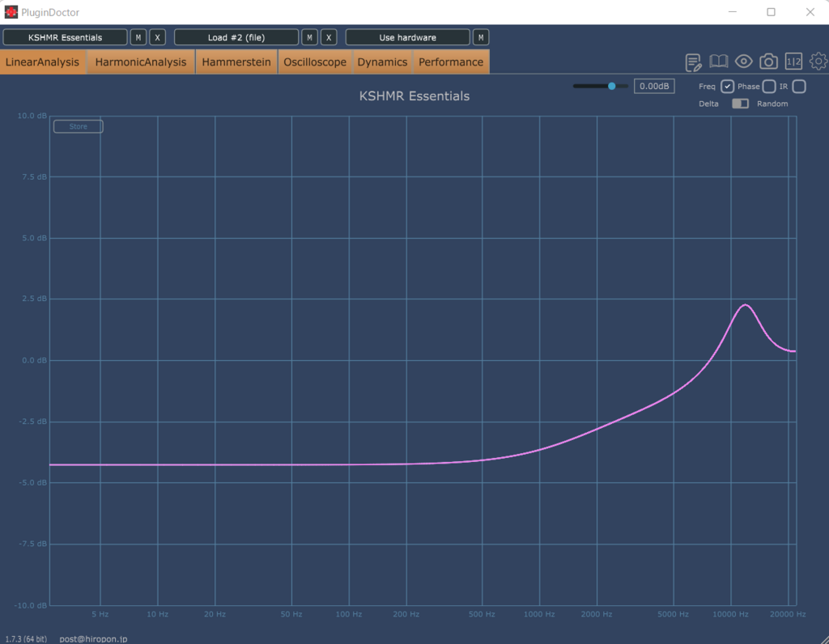This screenshot has width=829, height=644.
Task: Open the Performance tab
Action: point(451,61)
